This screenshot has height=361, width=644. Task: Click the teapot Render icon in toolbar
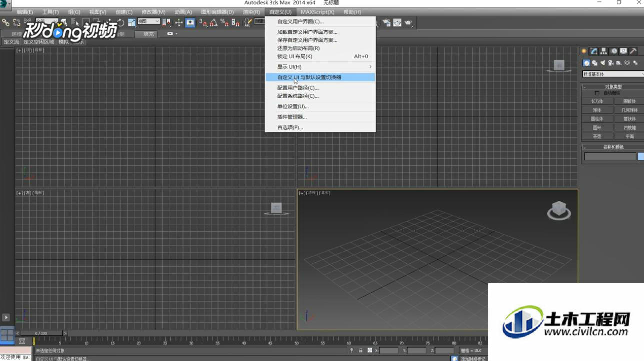[408, 23]
